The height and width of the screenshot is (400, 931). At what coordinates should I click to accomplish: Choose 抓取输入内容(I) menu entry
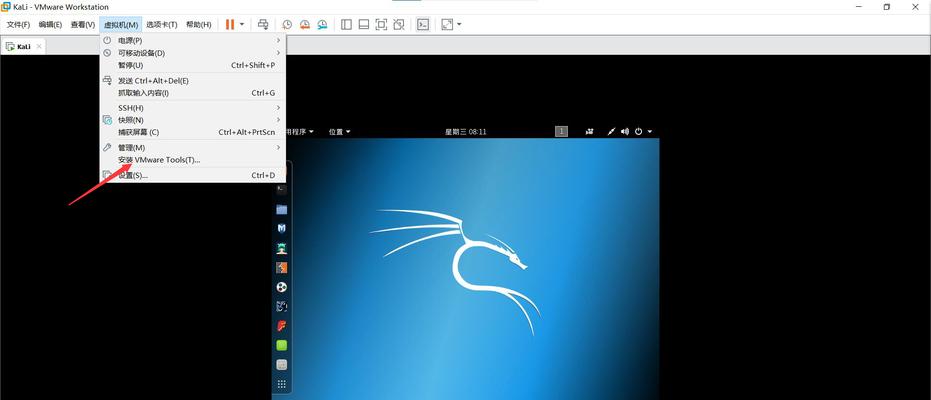(192, 93)
